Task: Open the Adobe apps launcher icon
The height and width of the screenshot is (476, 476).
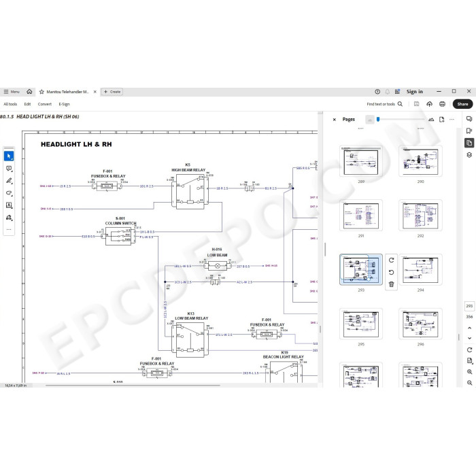Action: tap(397, 92)
